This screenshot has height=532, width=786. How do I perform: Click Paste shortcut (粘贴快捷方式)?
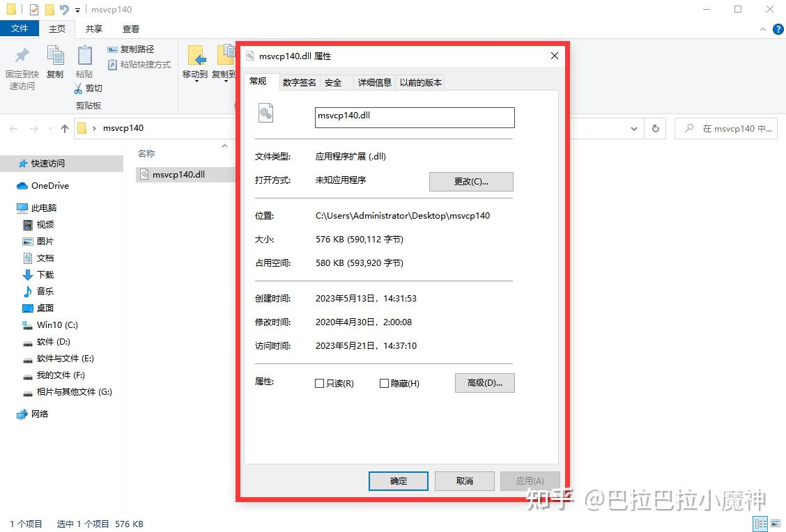click(x=139, y=65)
